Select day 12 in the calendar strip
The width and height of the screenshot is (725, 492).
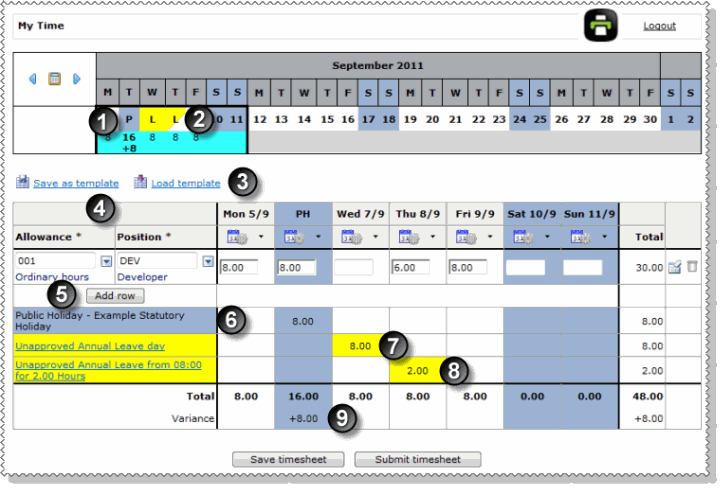coord(259,119)
